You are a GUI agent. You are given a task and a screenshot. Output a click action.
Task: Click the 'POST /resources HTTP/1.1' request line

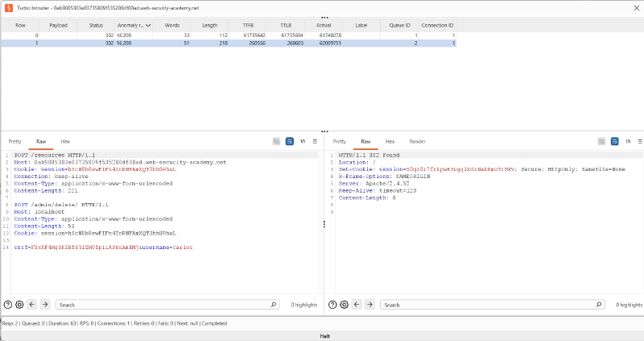coord(55,155)
